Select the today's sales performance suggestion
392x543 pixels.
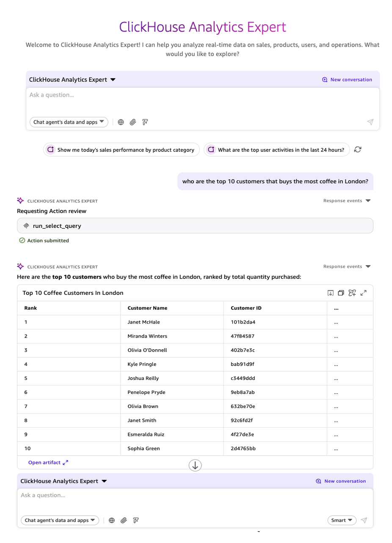[121, 150]
